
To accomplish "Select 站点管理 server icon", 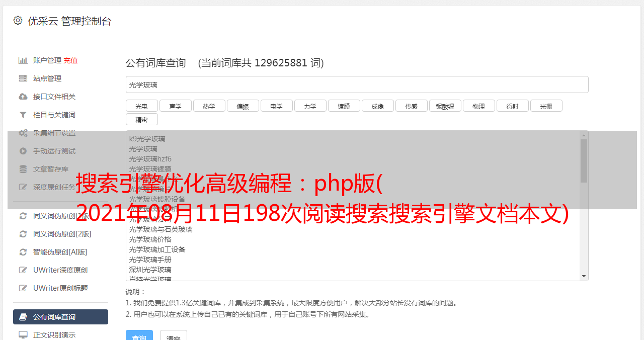I will point(23,78).
